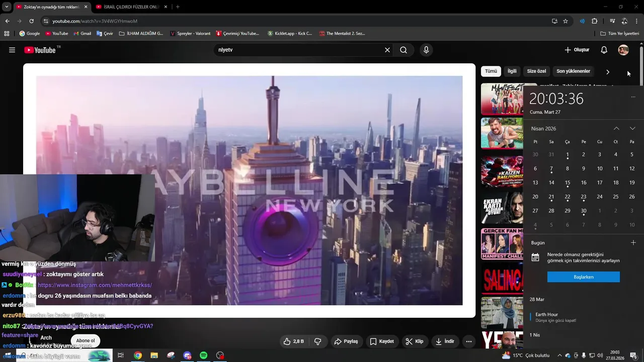Select the Son yüklenenler filter chip
This screenshot has height=362, width=644.
(x=573, y=71)
